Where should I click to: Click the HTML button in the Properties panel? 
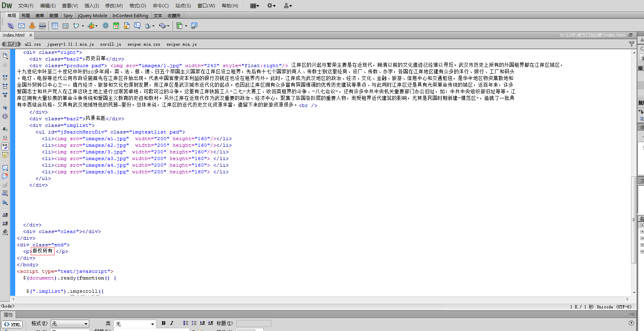12,324
